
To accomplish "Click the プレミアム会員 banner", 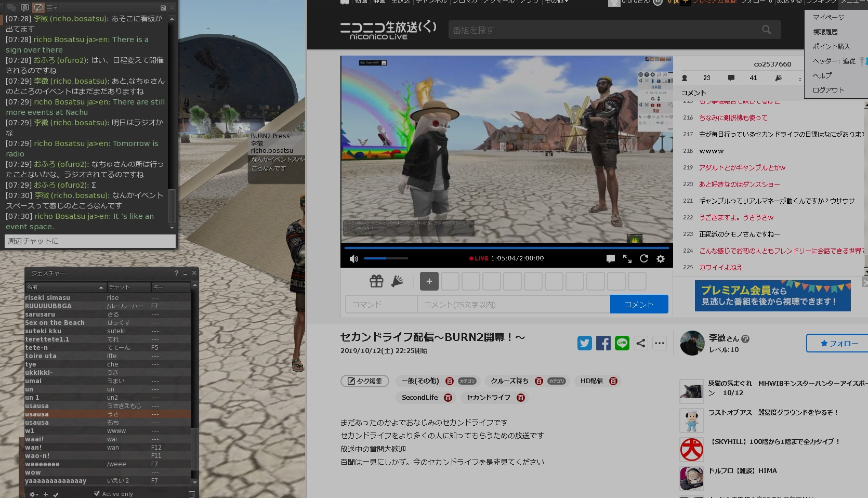I will point(772,296).
